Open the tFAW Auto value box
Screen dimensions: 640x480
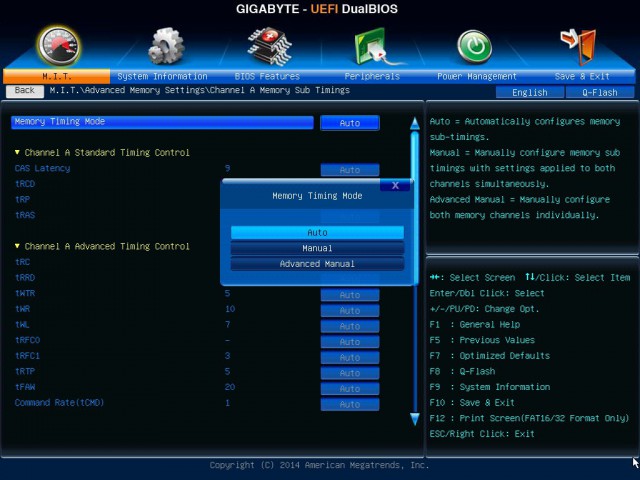(x=350, y=389)
